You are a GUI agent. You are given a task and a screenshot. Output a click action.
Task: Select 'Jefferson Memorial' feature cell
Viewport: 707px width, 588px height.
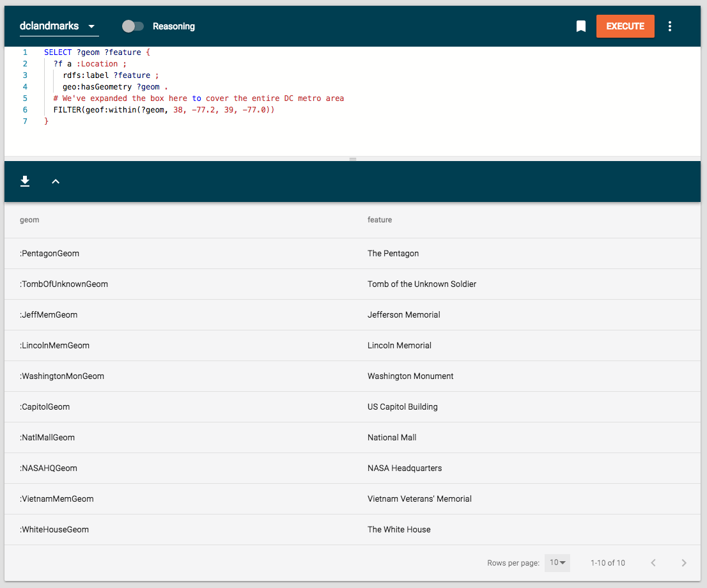(403, 314)
